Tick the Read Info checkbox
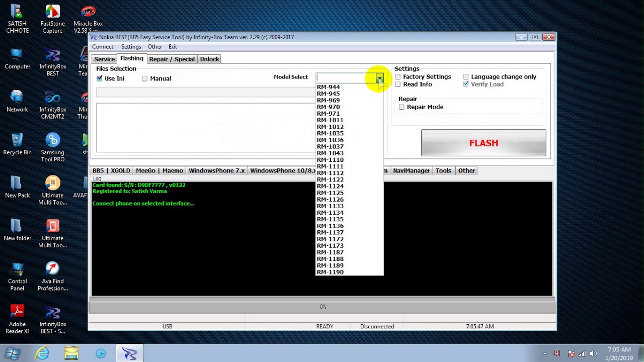 click(x=398, y=84)
